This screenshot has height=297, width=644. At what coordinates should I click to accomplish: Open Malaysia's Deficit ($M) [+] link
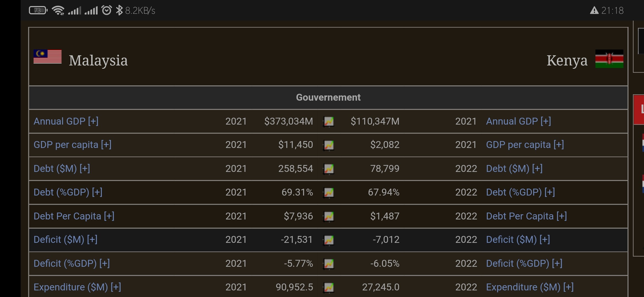[x=65, y=240]
